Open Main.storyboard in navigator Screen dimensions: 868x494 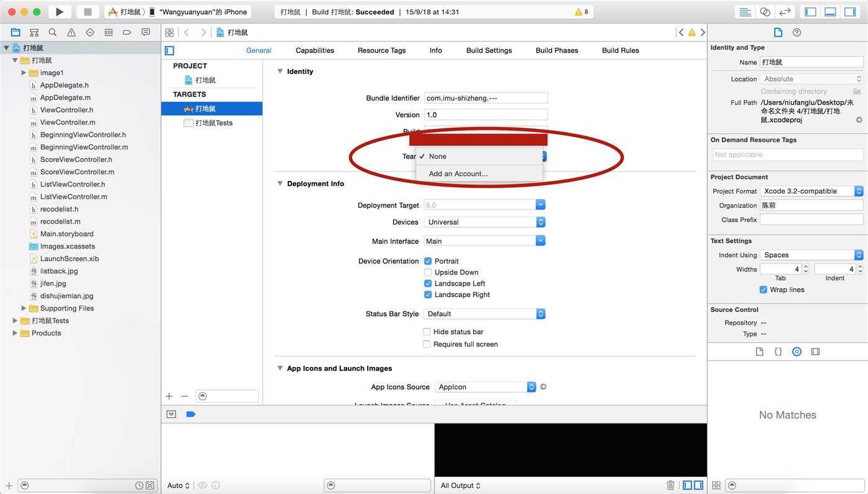point(67,234)
